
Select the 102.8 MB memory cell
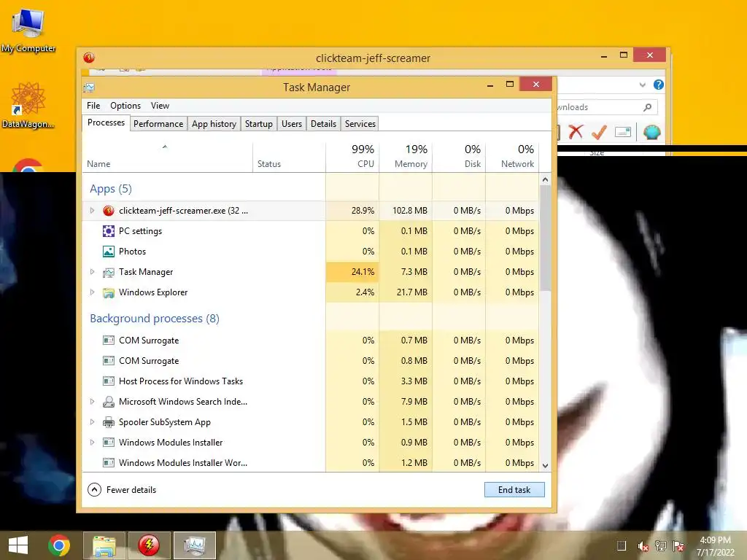coord(406,211)
